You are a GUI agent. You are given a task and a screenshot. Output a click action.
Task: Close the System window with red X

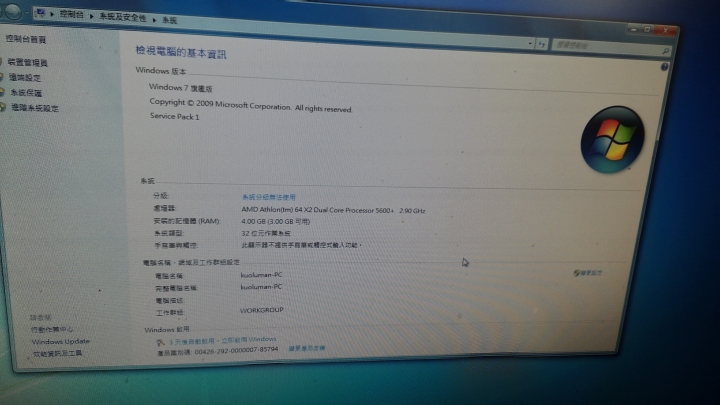665,31
